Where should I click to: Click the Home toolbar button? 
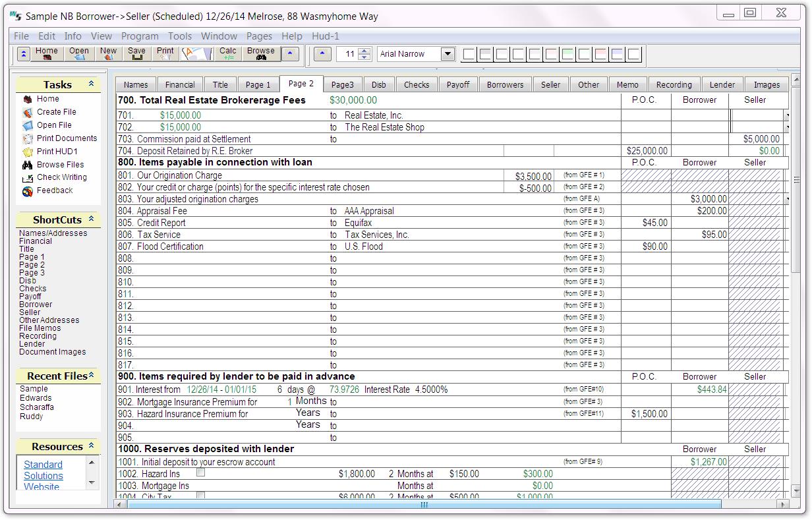[x=46, y=54]
